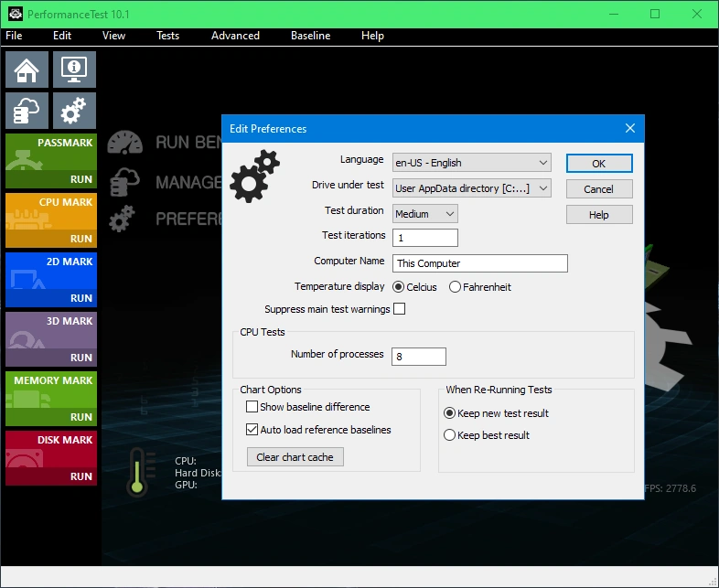Image resolution: width=719 pixels, height=588 pixels.
Task: Click the Preferences gears icon in main panel
Action: click(x=122, y=219)
